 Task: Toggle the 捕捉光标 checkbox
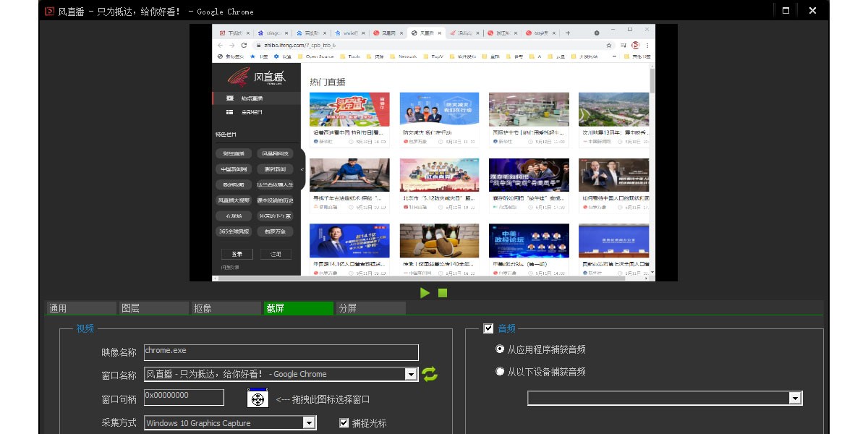(x=344, y=423)
